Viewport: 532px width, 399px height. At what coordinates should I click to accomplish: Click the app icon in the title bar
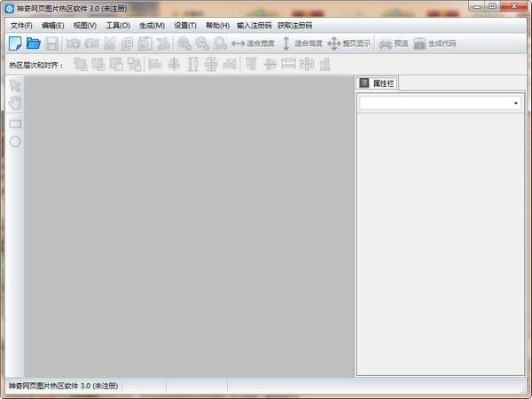[x=9, y=9]
